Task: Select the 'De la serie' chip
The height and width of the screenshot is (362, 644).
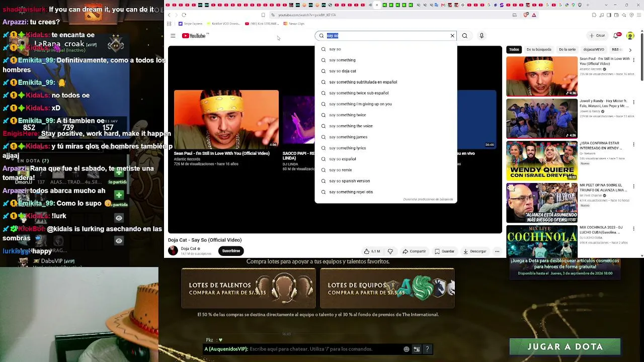Action: pos(567,50)
